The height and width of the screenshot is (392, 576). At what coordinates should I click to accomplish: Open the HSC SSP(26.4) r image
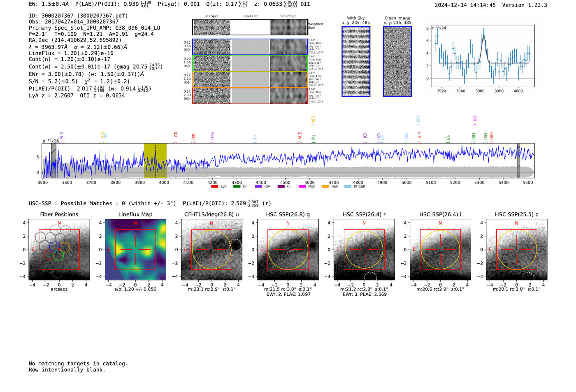coord(364,250)
